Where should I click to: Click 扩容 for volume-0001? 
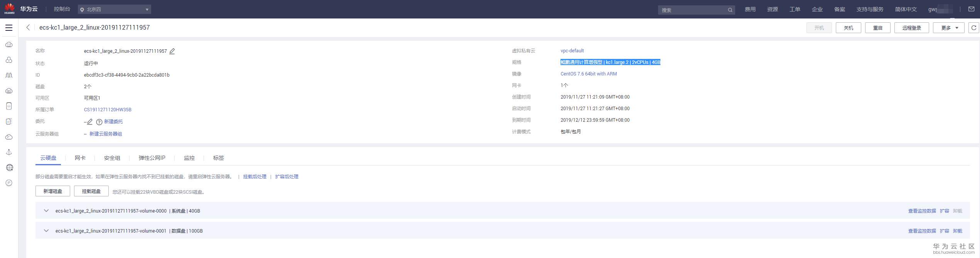(x=945, y=231)
